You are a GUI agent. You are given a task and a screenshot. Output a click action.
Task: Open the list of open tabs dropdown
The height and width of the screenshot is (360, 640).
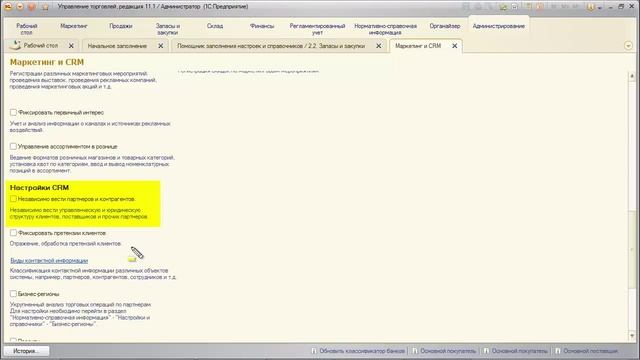(x=629, y=46)
